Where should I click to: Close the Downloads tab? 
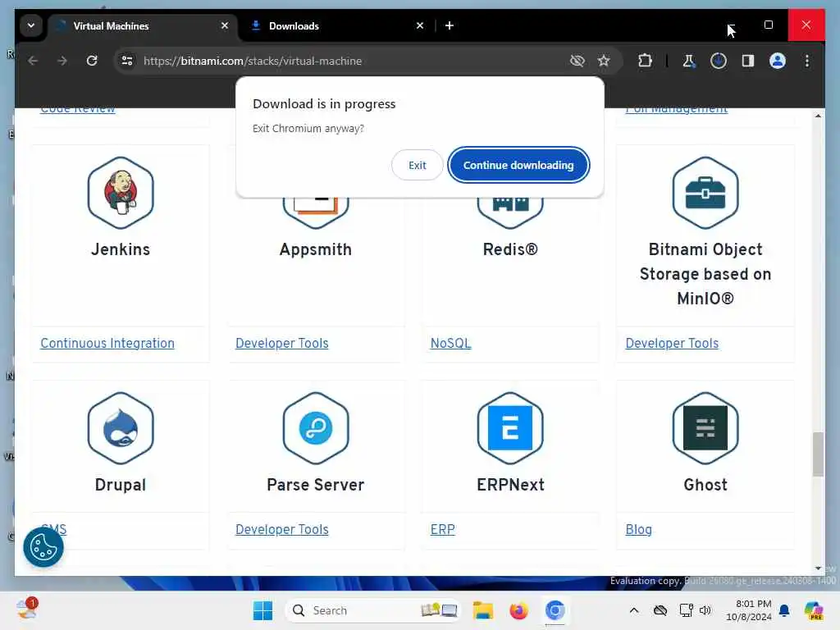pyautogui.click(x=420, y=25)
